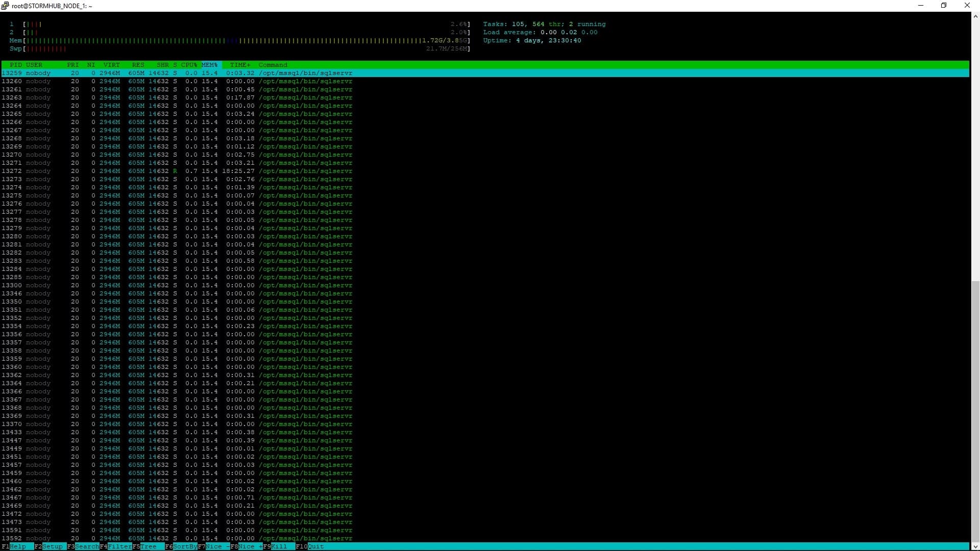Sort by the NI column header
This screenshot has height=551, width=980.
pos(91,65)
